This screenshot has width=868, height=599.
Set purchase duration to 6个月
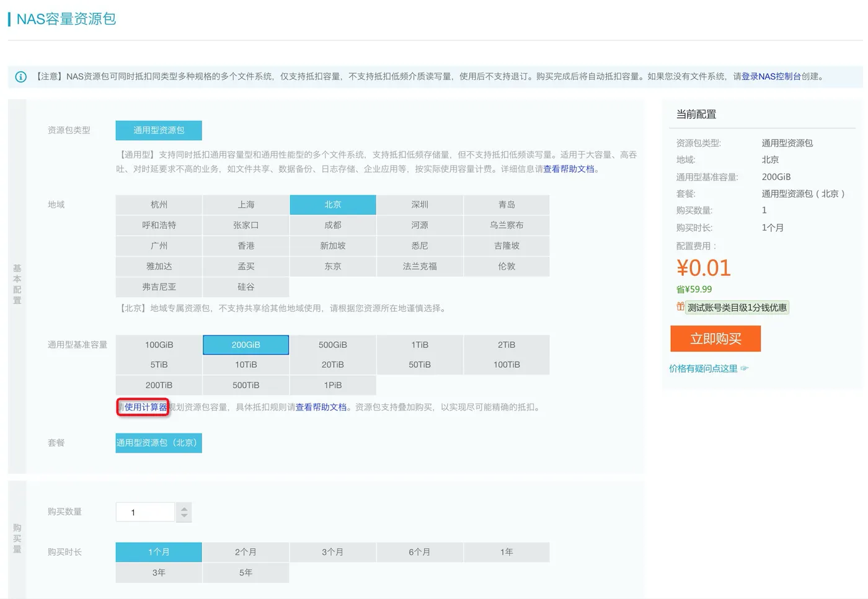tap(420, 552)
